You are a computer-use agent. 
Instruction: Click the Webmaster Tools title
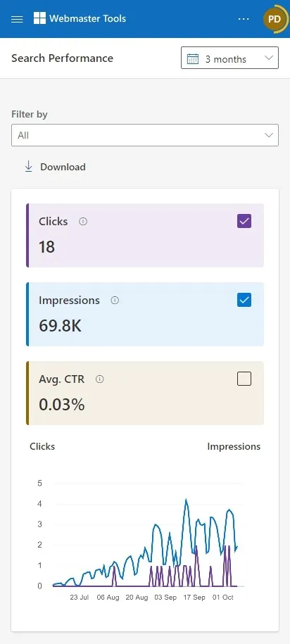(87, 18)
